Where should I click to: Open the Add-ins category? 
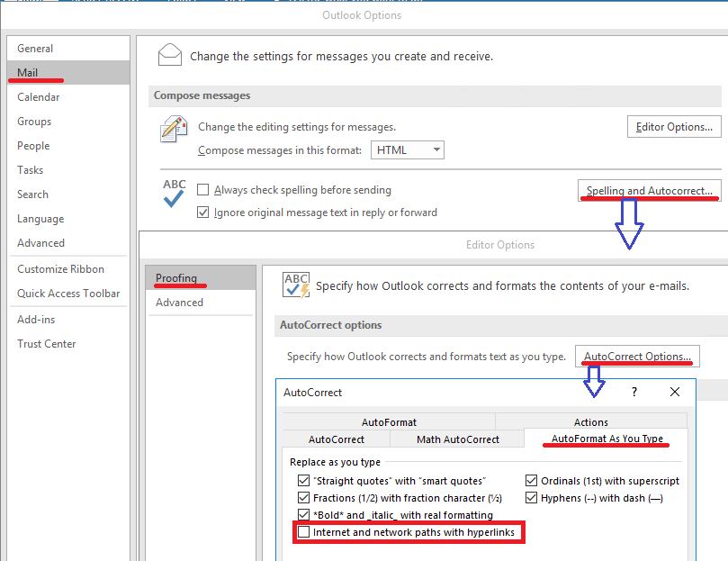pyautogui.click(x=68, y=320)
